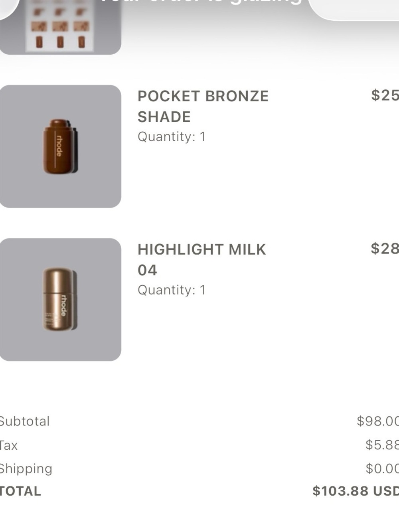The height and width of the screenshot is (532, 399).
Task: Tap the $103.88 USD total amount
Action: [356, 491]
